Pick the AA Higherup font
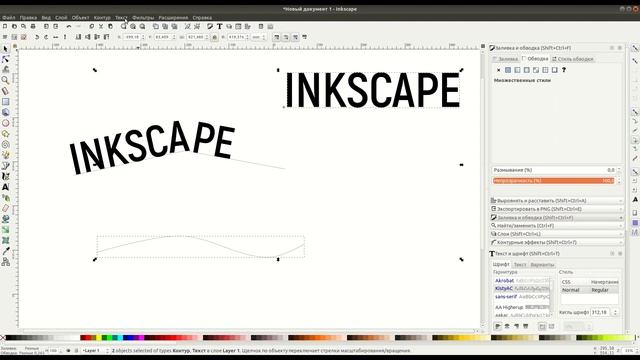 click(x=522, y=307)
